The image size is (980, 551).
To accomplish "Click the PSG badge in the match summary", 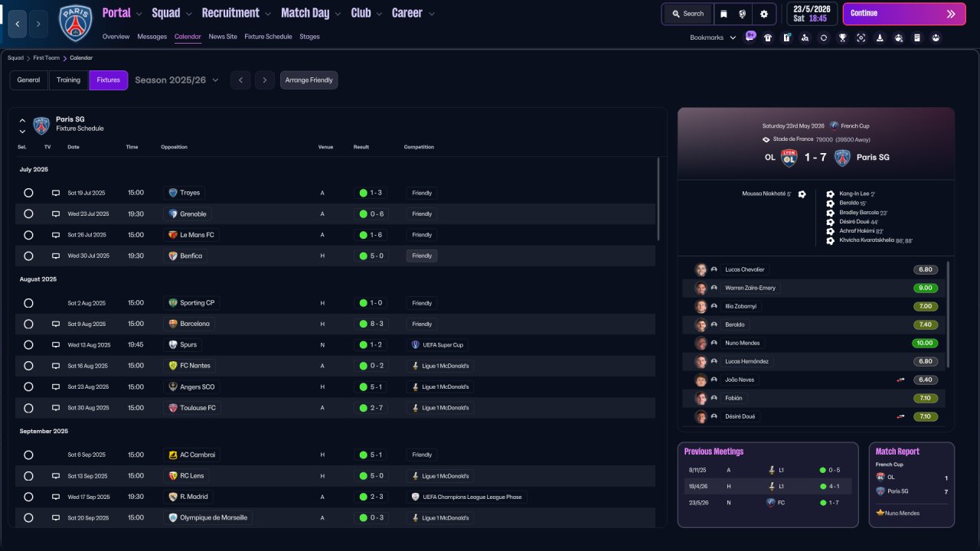I will click(x=842, y=158).
